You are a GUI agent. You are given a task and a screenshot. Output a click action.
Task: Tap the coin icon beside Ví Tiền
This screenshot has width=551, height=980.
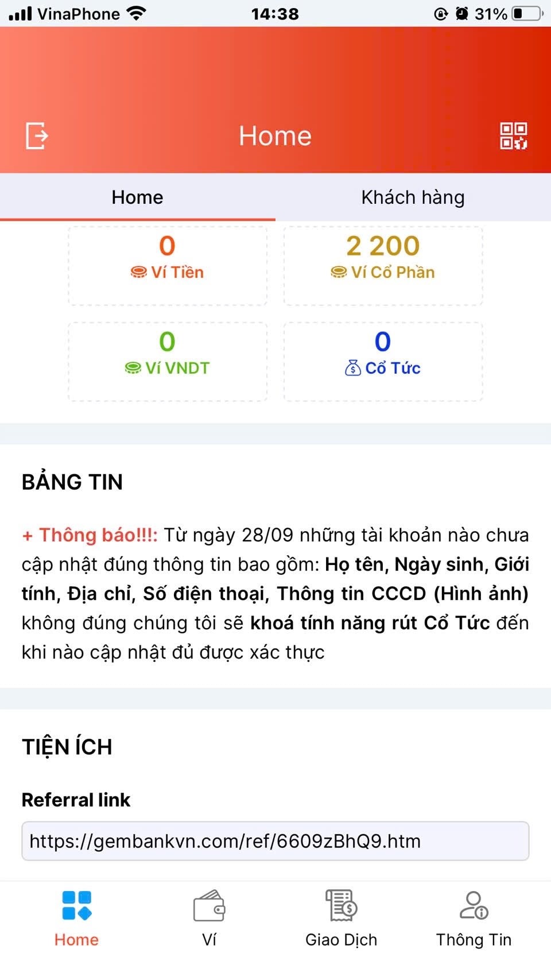tap(138, 272)
